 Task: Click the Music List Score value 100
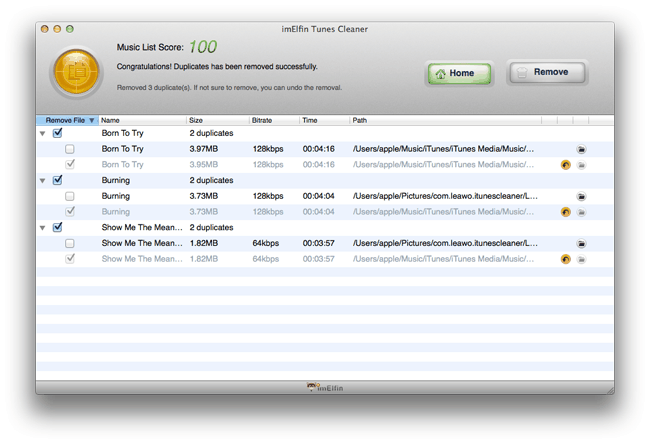pos(203,47)
